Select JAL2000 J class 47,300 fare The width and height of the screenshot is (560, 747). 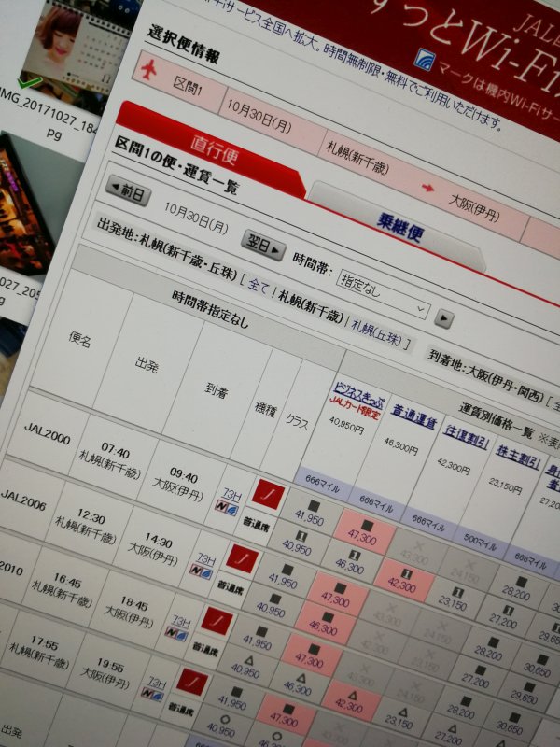363,533
